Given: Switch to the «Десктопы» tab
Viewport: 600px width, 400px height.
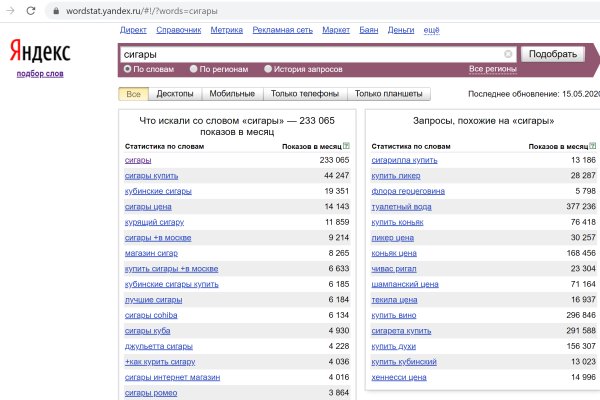Looking at the screenshot, I should pos(175,94).
